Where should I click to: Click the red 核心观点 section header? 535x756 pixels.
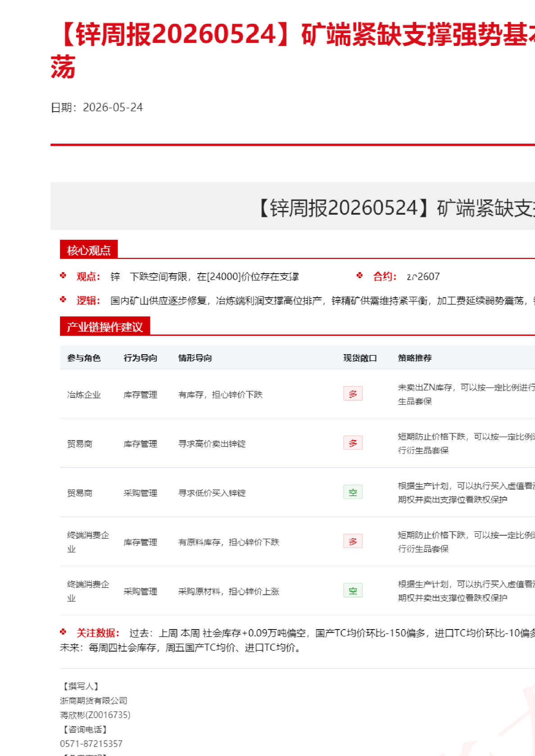tap(89, 250)
